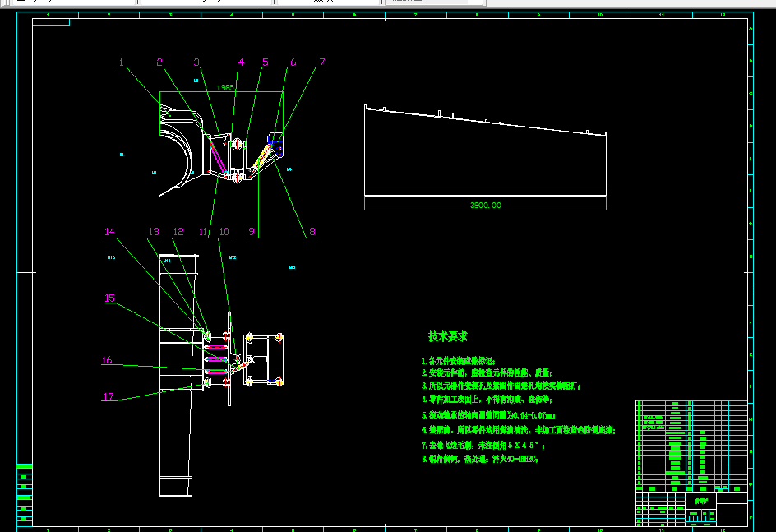
Task: Select the magenta part callout number 16
Action: point(107,360)
